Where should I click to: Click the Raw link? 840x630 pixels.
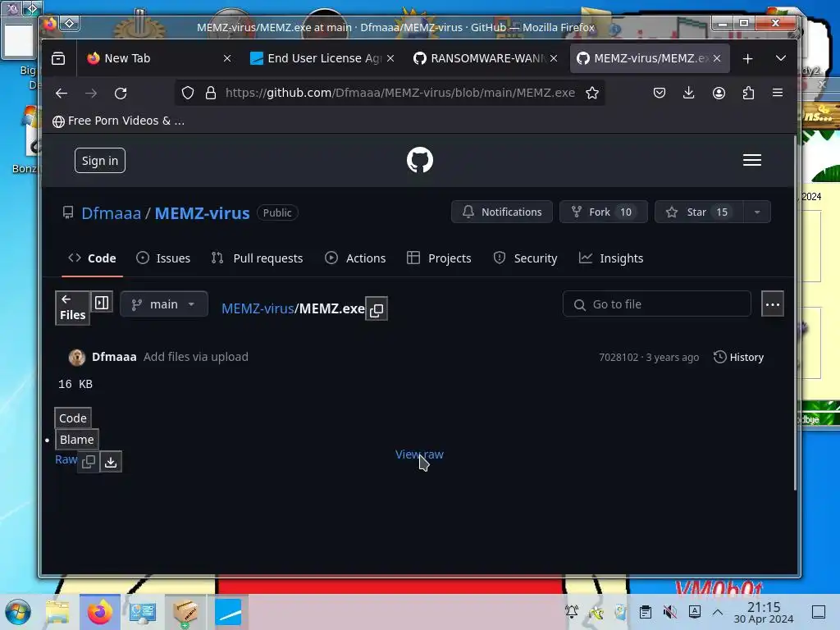click(x=66, y=459)
